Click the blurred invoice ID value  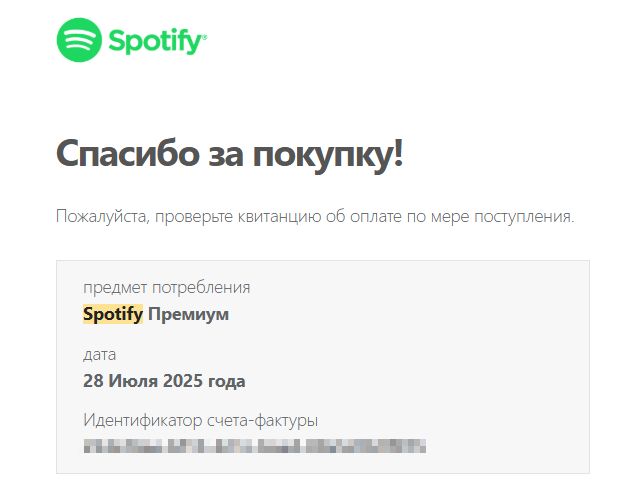pyautogui.click(x=255, y=446)
